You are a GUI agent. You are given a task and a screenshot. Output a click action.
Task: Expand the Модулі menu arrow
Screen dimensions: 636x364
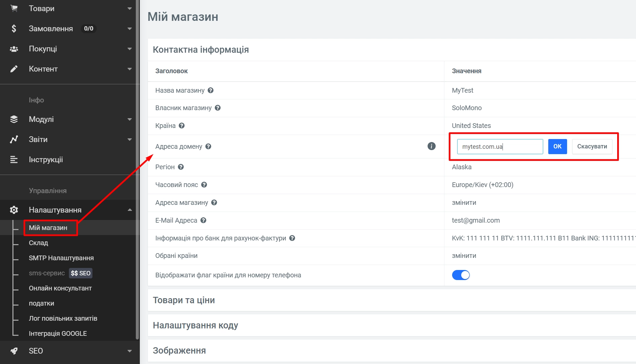(x=130, y=119)
